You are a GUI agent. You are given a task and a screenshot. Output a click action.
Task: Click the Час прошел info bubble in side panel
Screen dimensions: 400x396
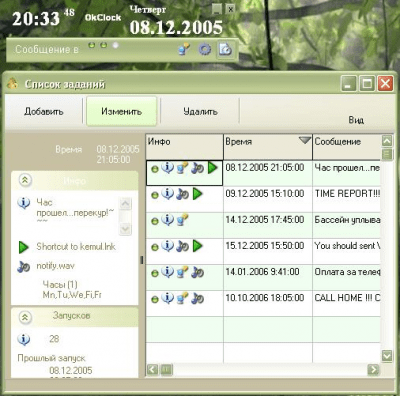(24, 203)
